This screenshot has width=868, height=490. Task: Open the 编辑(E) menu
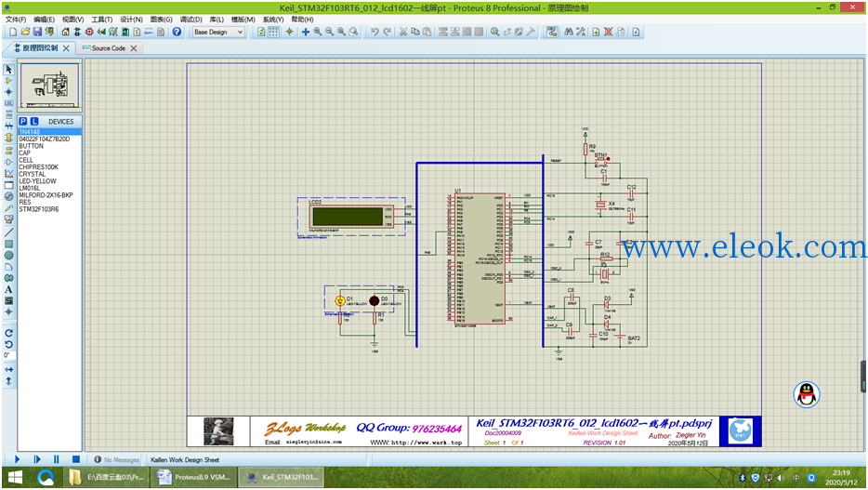[45, 20]
